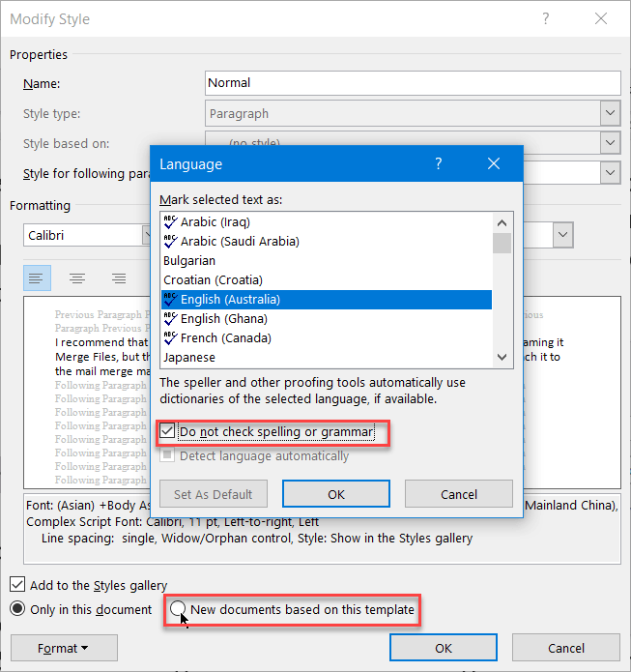The image size is (631, 672).
Task: Click the language list scrollbar thumb
Action: (502, 243)
